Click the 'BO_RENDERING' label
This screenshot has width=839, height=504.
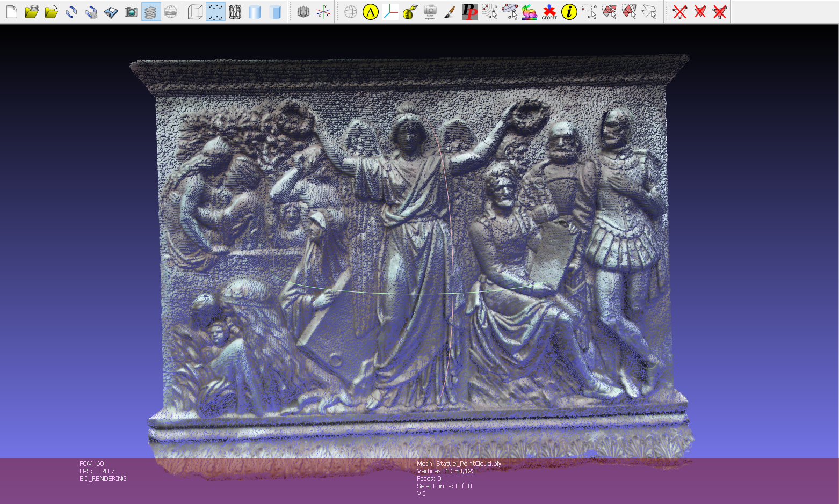103,479
